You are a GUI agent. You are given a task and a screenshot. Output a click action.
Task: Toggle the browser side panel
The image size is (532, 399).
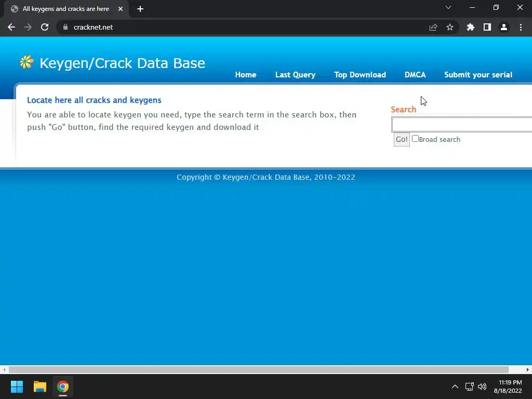click(x=487, y=27)
